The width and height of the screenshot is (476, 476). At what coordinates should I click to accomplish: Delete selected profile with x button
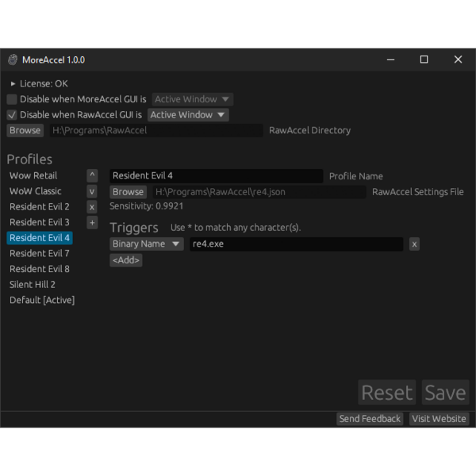coord(92,207)
